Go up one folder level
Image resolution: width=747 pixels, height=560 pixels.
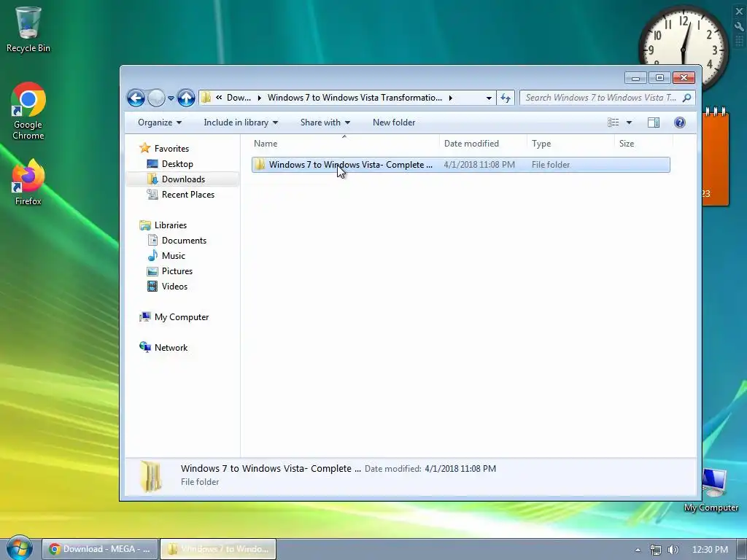click(x=186, y=98)
